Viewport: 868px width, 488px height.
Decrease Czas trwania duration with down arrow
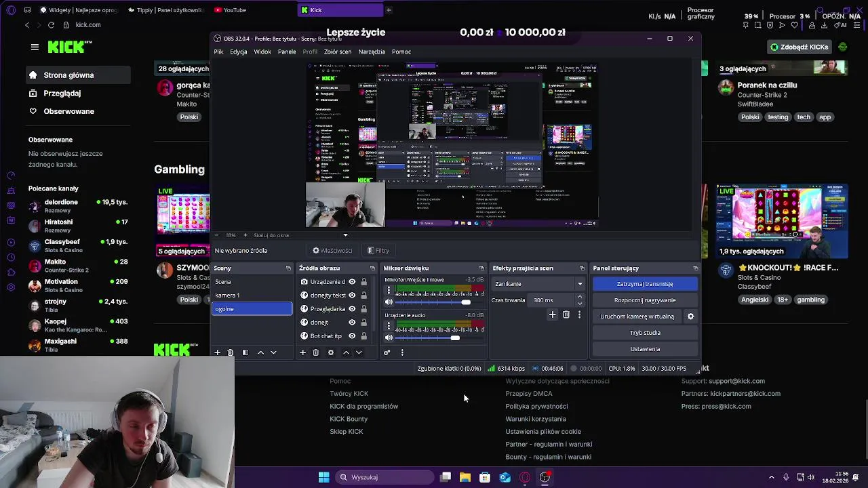[579, 304]
